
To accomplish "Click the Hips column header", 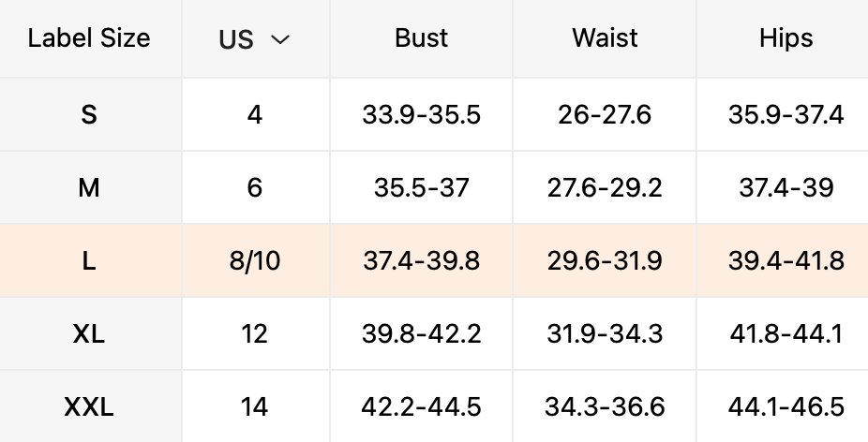I will (x=786, y=38).
